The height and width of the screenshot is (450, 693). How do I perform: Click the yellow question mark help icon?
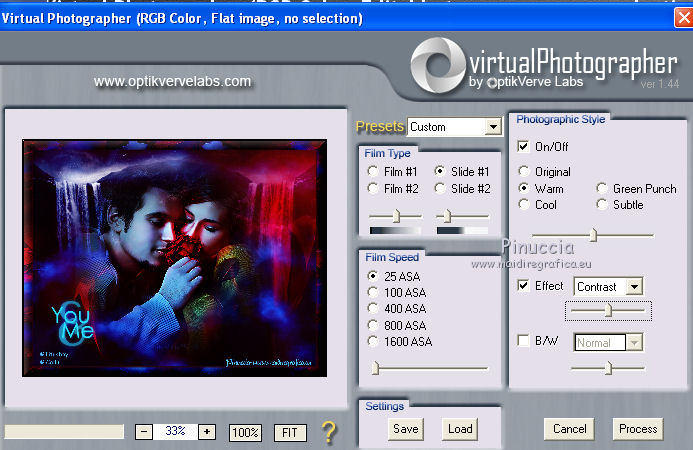(x=329, y=432)
